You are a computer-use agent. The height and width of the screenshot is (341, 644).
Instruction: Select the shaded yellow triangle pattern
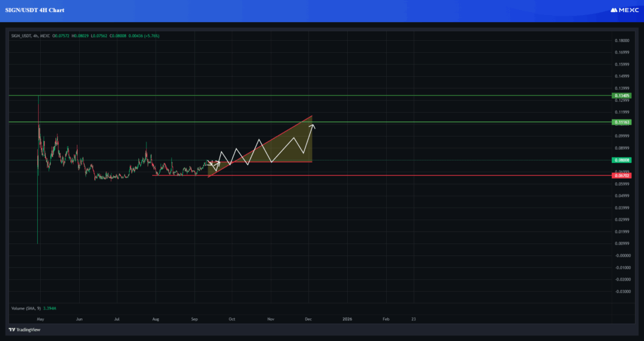(x=277, y=151)
